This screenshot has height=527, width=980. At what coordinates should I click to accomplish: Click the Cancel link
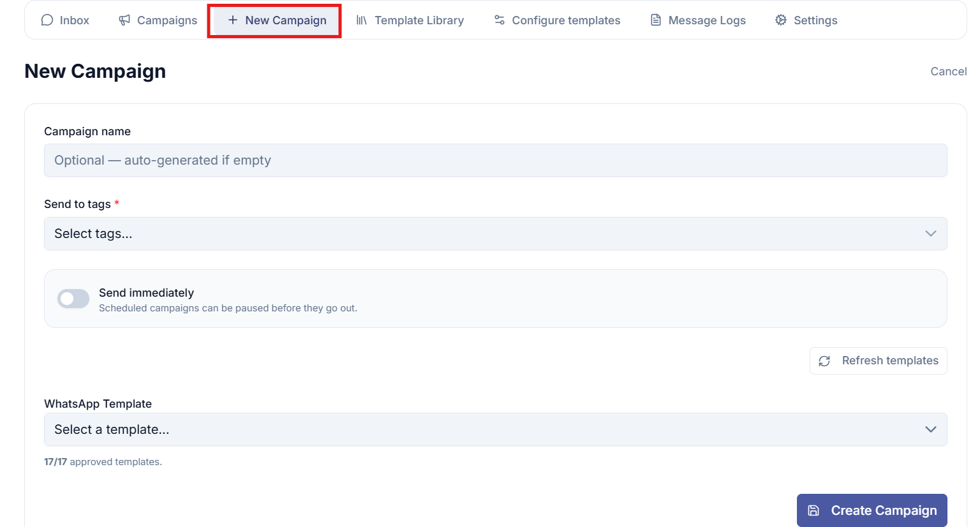(x=949, y=71)
